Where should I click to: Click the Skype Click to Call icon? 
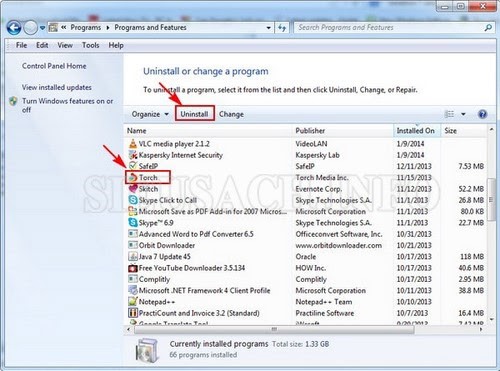coord(133,200)
